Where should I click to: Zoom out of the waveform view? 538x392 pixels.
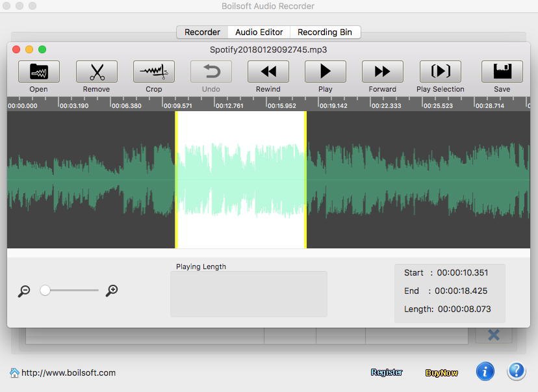pos(23,291)
